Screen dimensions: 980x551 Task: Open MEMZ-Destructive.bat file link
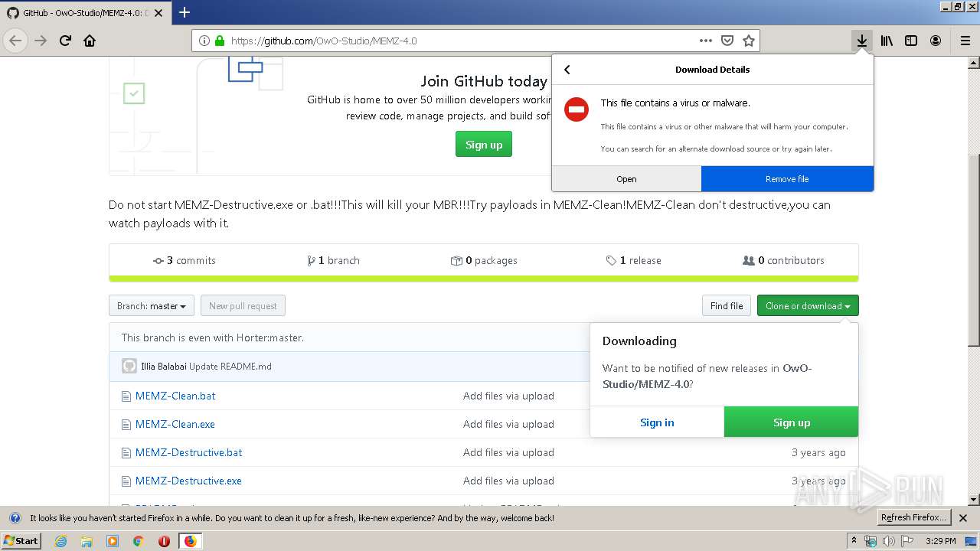[x=189, y=453]
